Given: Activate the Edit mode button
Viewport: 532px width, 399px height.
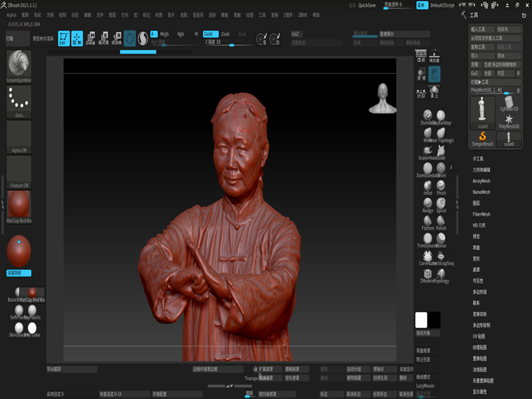Looking at the screenshot, I should (x=63, y=39).
